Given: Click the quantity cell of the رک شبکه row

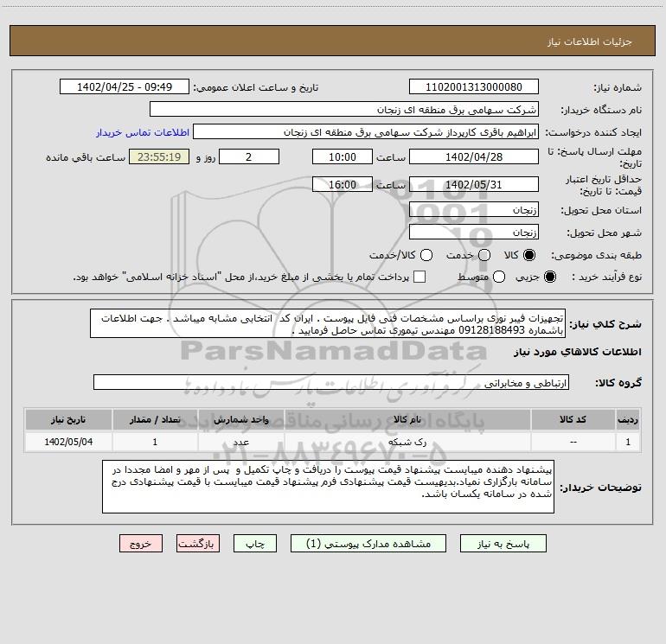Looking at the screenshot, I should point(155,442).
